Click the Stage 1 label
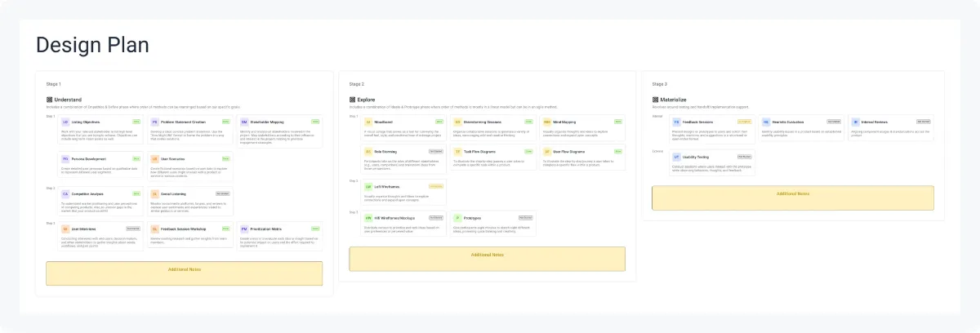 click(x=54, y=84)
